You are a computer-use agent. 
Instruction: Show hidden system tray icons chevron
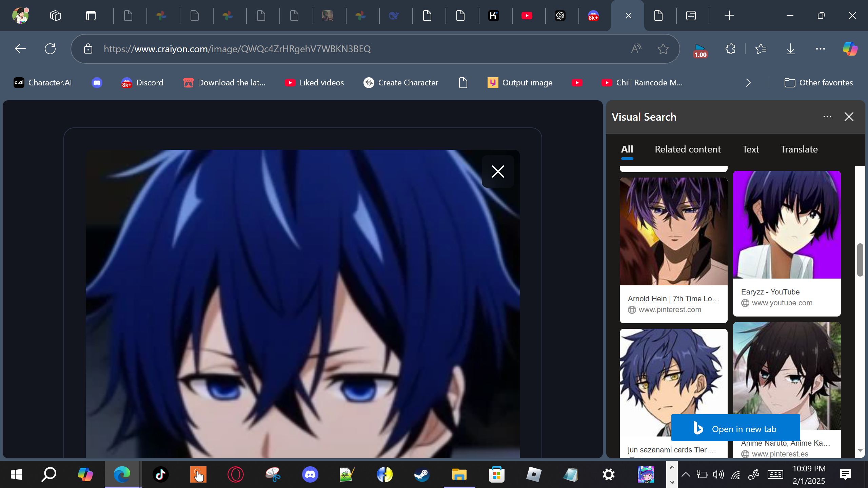pos(686,474)
